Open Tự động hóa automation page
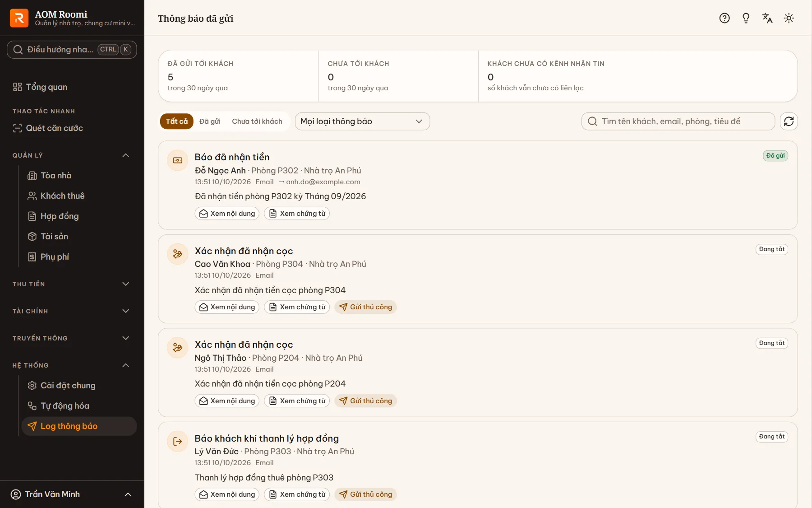 79,406
